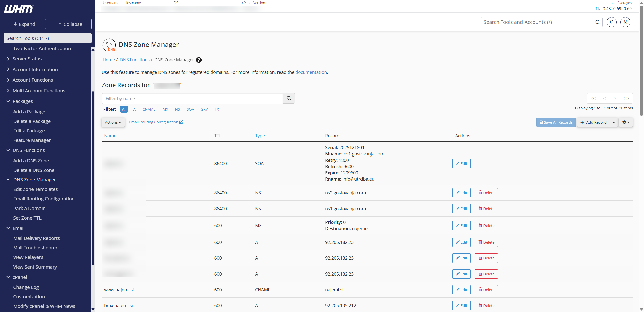
Task: Open the user account icon menu
Action: point(625,22)
